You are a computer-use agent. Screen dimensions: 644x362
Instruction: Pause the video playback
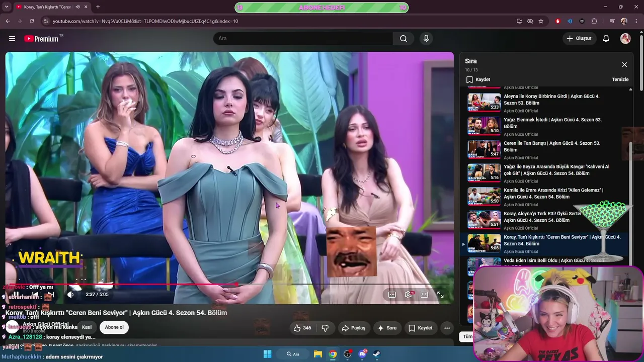[x=16, y=295]
